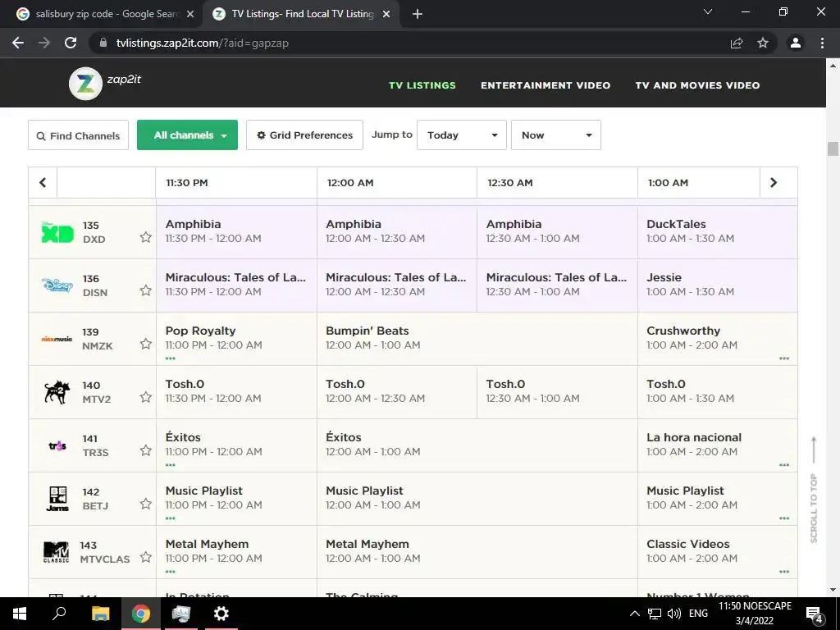Click the volume icon in system tray
The image size is (840, 630).
point(674,614)
